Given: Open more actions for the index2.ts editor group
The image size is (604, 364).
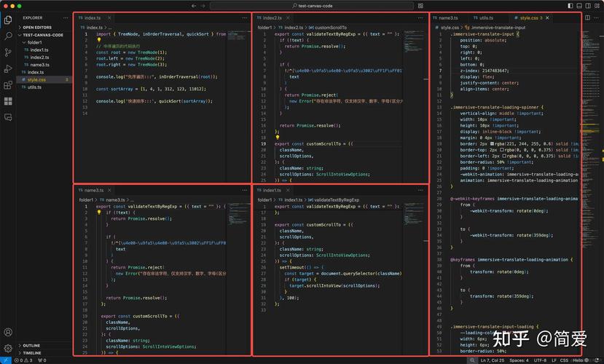Looking at the screenshot, I should tap(420, 18).
